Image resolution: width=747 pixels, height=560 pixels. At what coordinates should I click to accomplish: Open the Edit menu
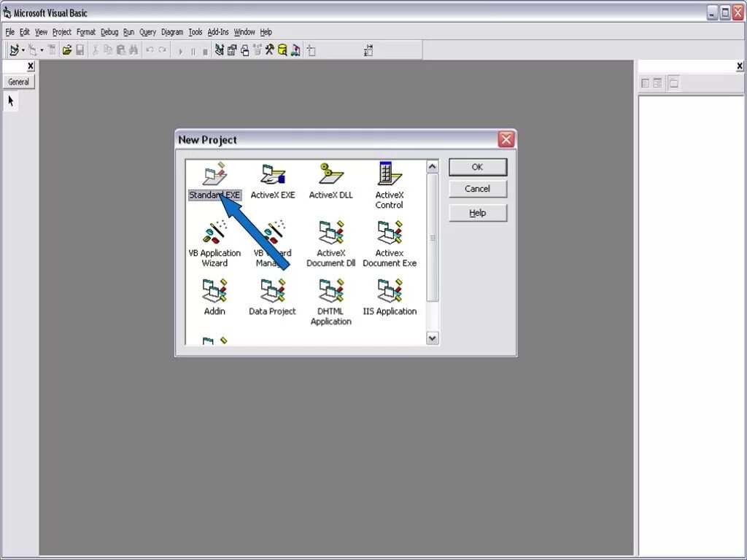click(x=24, y=32)
